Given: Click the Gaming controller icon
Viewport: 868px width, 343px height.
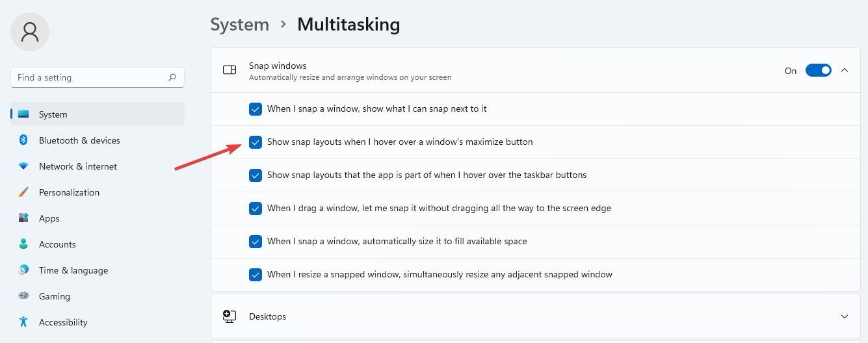Looking at the screenshot, I should [23, 296].
